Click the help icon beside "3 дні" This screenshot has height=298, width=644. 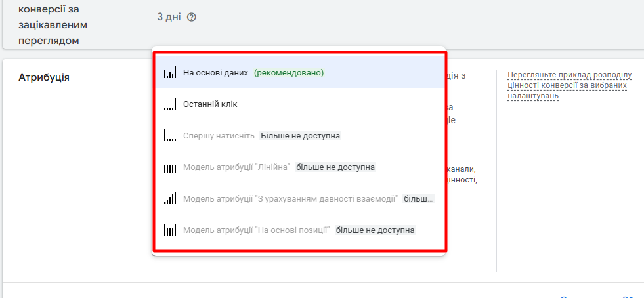[x=192, y=18]
